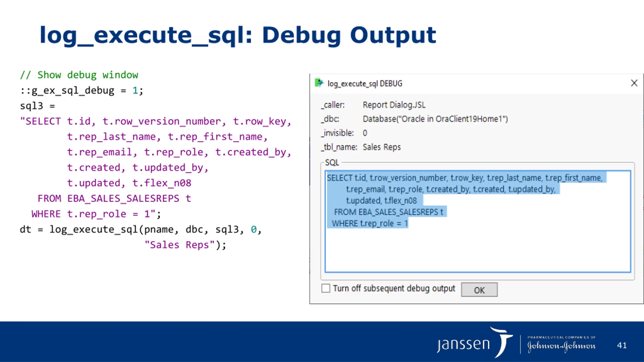This screenshot has height=362, width=644.
Task: Click the '::g_ex_sql_debug = 1;' code line
Action: (82, 90)
